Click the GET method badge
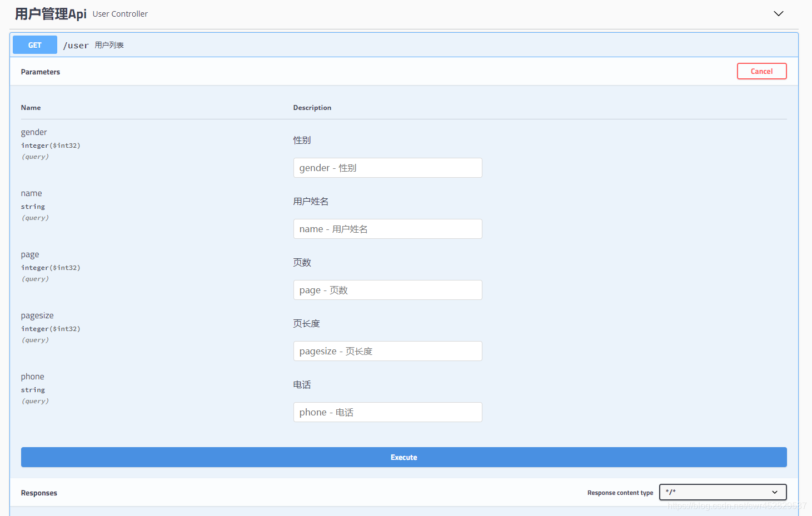812x516 pixels. [x=34, y=44]
